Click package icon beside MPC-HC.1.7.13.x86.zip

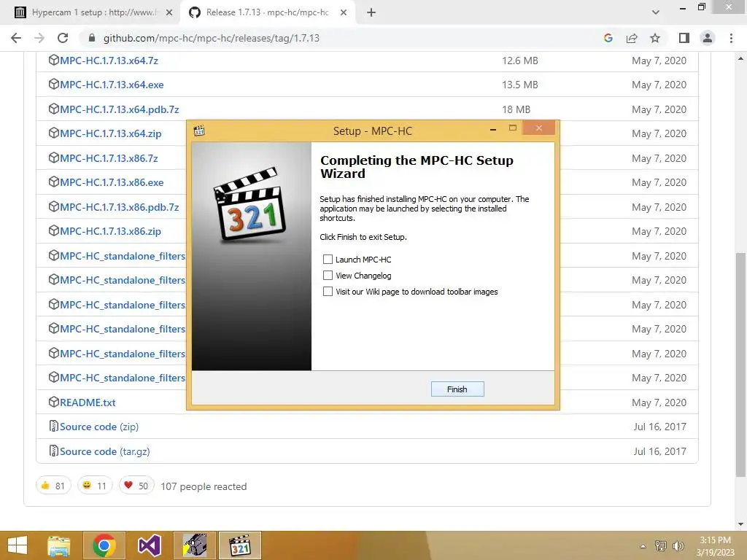coord(54,231)
